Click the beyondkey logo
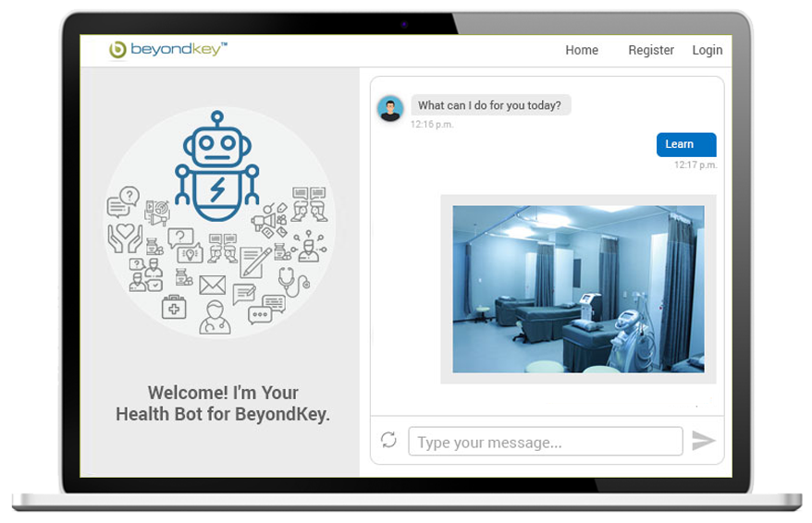This screenshot has width=812, height=523. (x=168, y=50)
